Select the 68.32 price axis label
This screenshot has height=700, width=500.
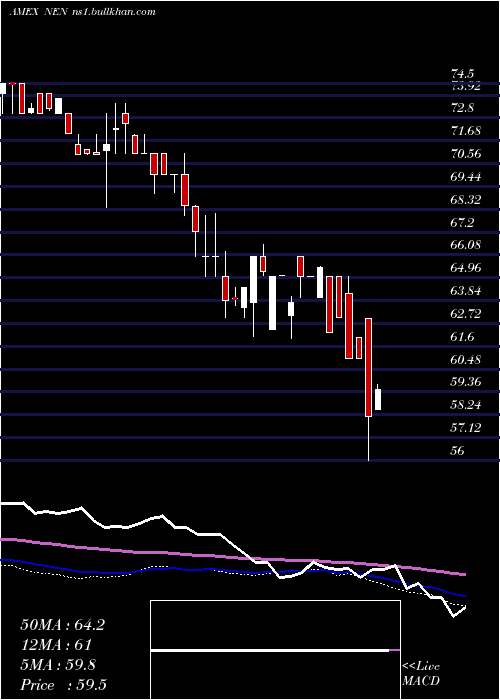466,200
